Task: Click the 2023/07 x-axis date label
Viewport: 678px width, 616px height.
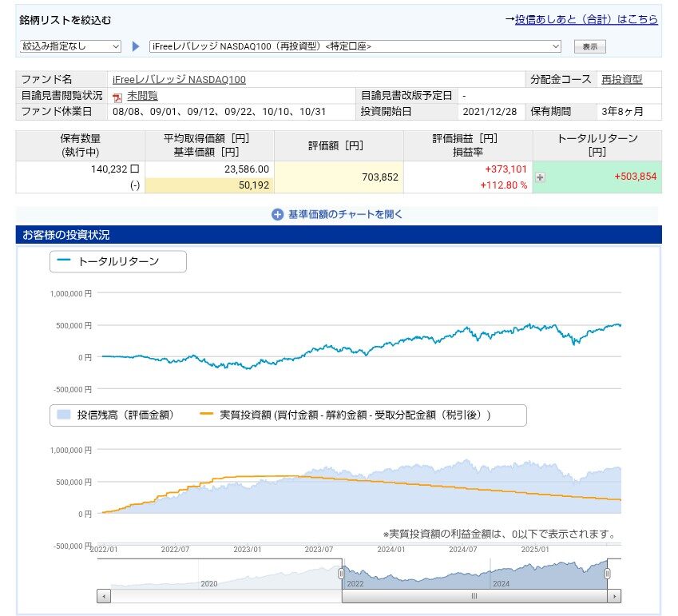Action: (319, 550)
